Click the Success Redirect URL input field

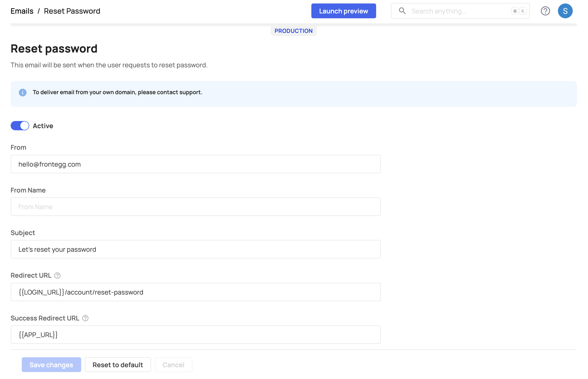coord(195,334)
